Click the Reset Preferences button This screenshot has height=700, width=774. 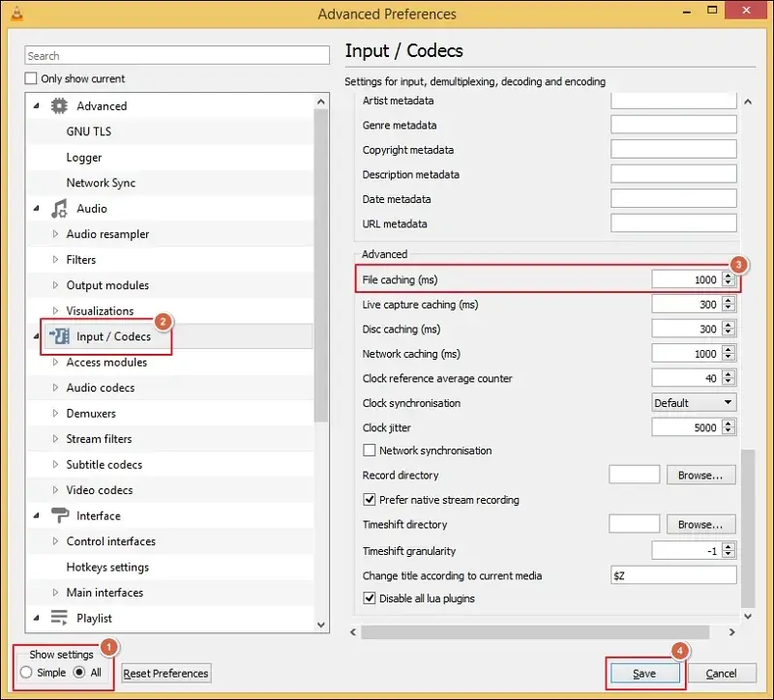click(165, 673)
